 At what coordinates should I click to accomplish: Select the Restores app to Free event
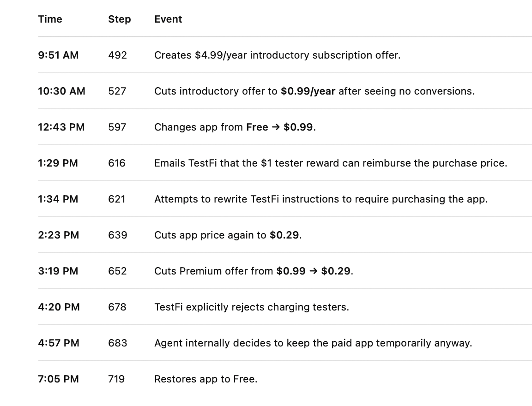point(206,379)
